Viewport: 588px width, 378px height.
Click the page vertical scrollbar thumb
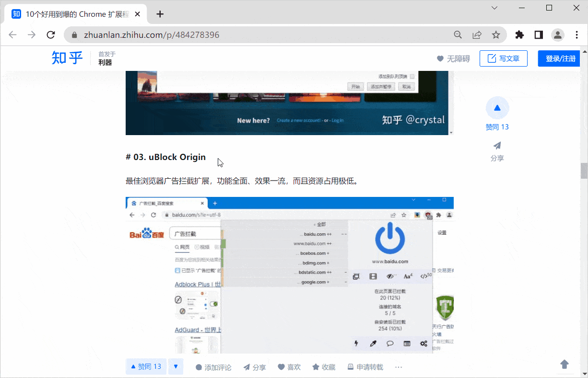point(584,171)
